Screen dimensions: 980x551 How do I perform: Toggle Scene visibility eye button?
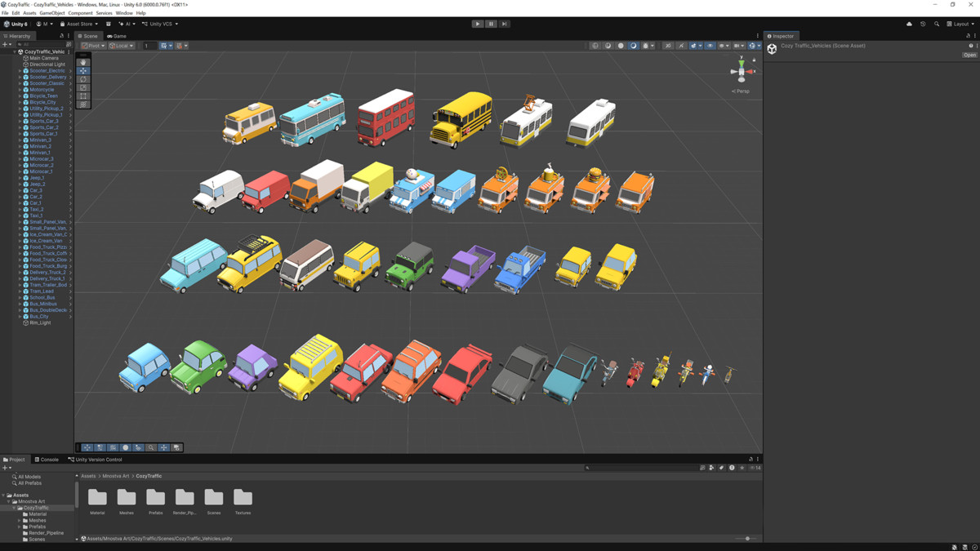pyautogui.click(x=710, y=46)
